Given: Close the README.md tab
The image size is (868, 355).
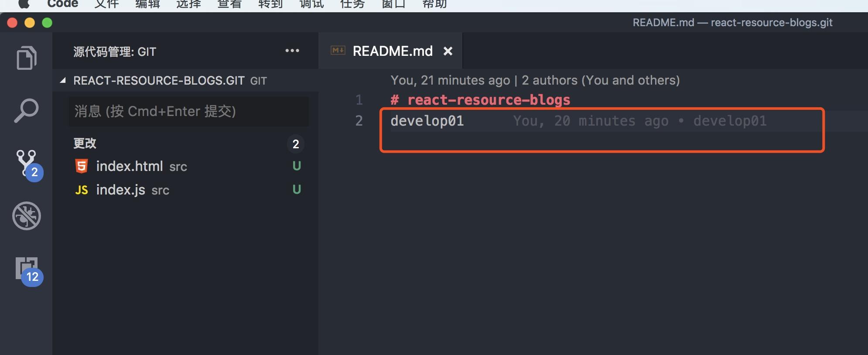Looking at the screenshot, I should pyautogui.click(x=448, y=51).
